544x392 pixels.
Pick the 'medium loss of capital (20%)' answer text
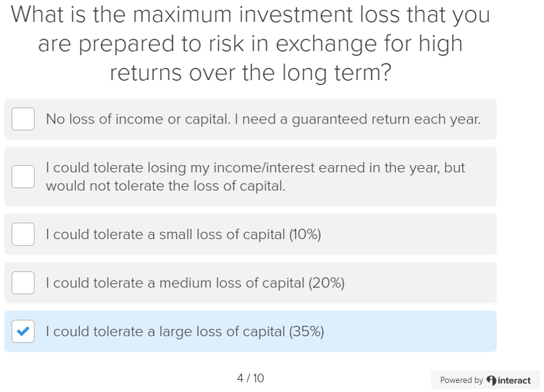[196, 283]
